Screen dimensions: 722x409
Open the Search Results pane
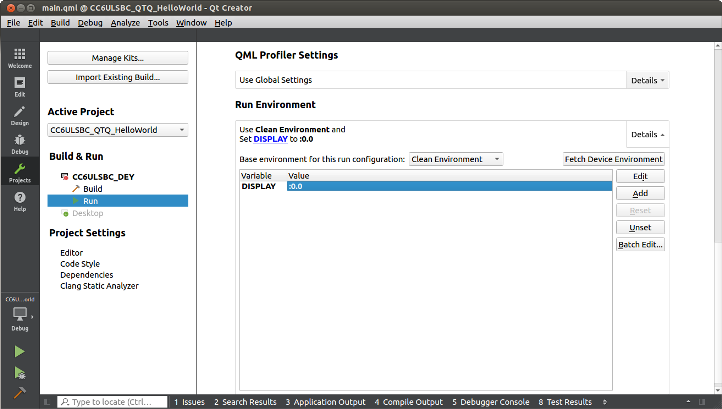245,402
